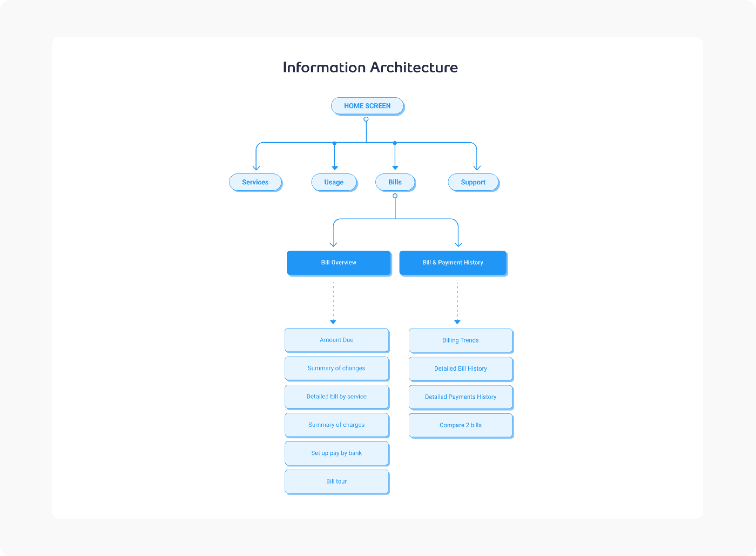Open the Bills node
The height and width of the screenshot is (556, 756).
395,182
